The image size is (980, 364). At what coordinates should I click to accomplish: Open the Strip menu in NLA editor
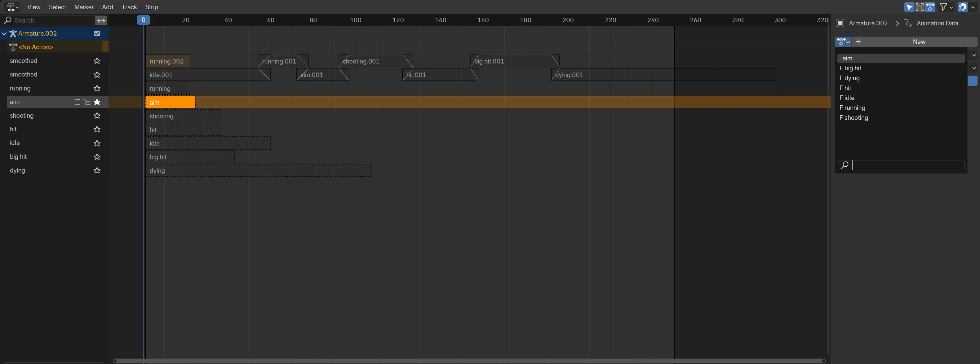click(x=151, y=7)
